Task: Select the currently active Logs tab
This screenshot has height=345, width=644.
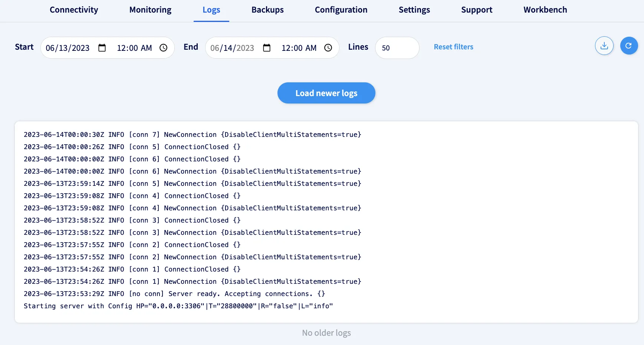Action: click(211, 10)
